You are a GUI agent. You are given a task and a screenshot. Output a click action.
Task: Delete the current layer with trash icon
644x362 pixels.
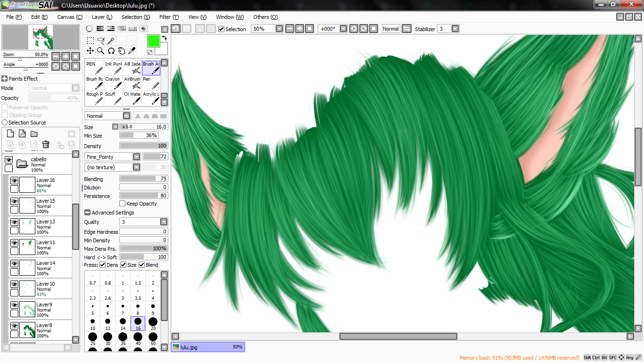[46, 145]
